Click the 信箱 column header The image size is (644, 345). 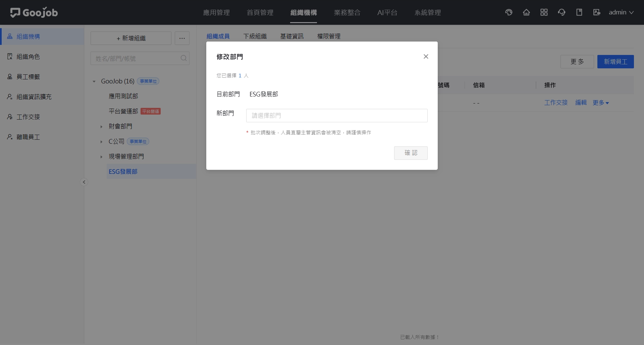click(479, 85)
